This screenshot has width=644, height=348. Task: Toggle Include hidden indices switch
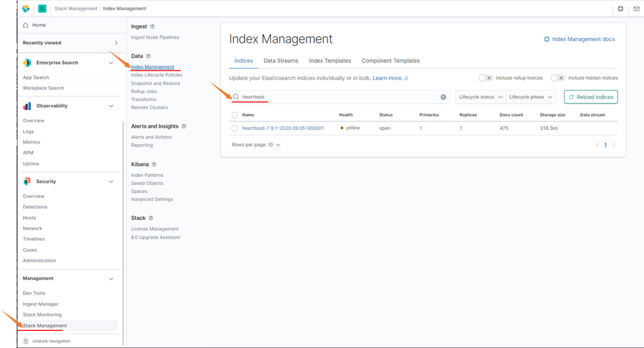pyautogui.click(x=558, y=78)
